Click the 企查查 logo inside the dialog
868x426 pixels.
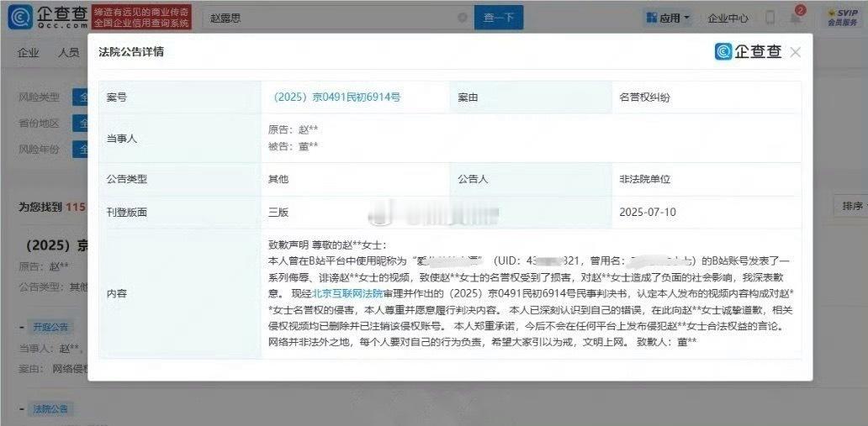click(x=748, y=52)
